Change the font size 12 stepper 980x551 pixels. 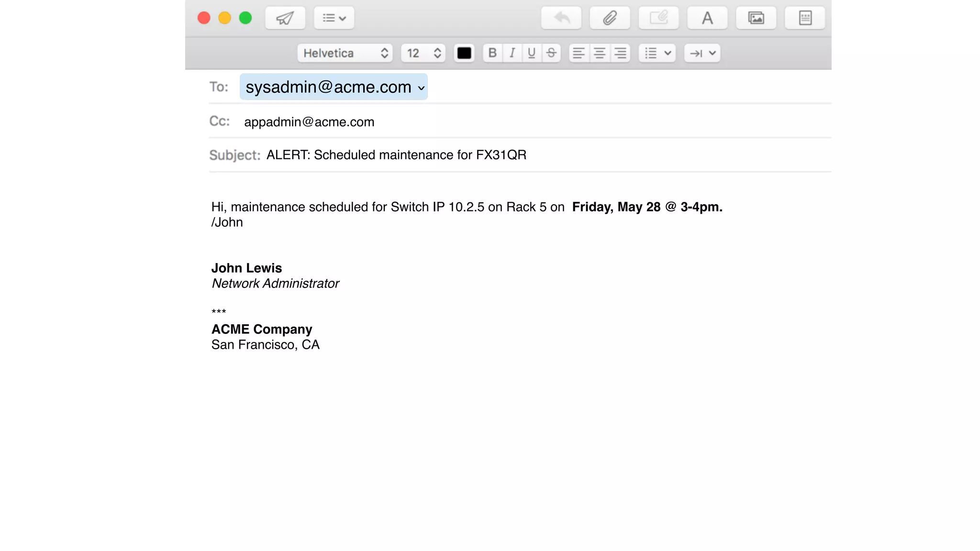(423, 53)
